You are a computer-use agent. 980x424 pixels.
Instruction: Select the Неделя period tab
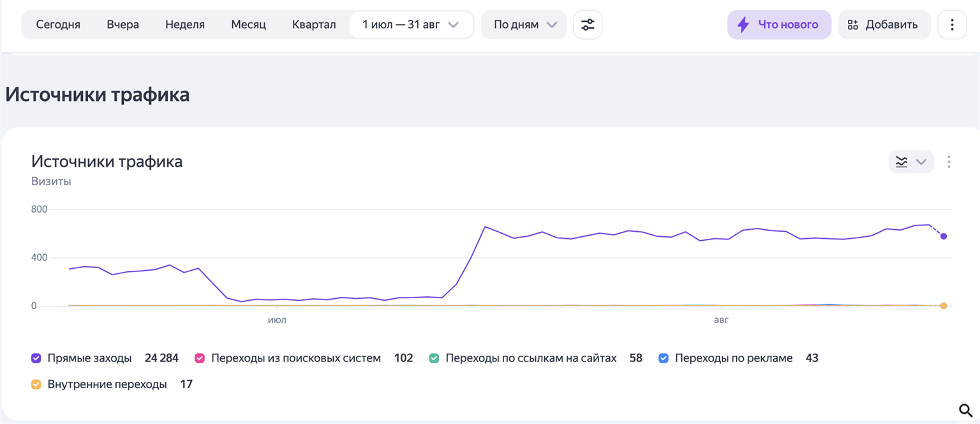[185, 25]
